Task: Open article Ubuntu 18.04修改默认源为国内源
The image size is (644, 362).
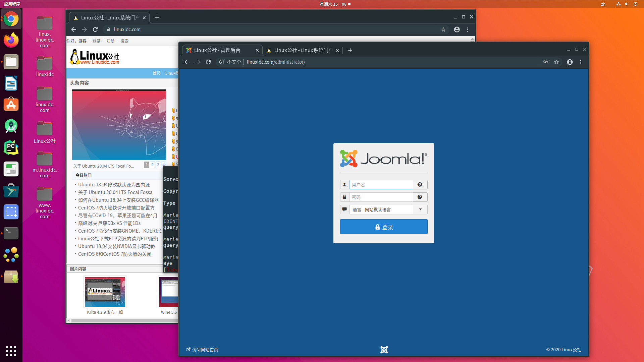Action: click(x=114, y=185)
